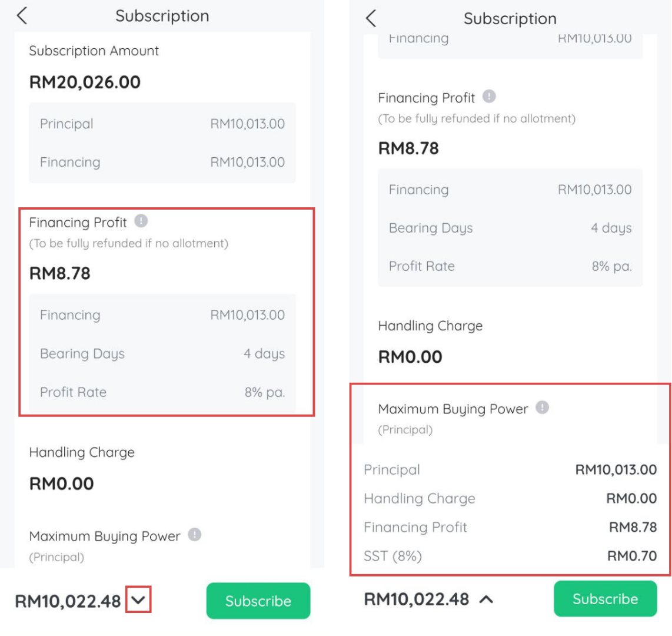Tap the Bearing Days row on left screen
The width and height of the screenshot is (672, 636).
pos(162,354)
